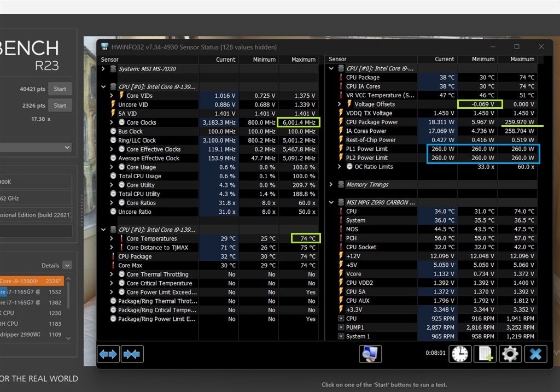The height and width of the screenshot is (392, 560).
Task: Click the clock icon beside Bus Clock
Action: coord(113,131)
